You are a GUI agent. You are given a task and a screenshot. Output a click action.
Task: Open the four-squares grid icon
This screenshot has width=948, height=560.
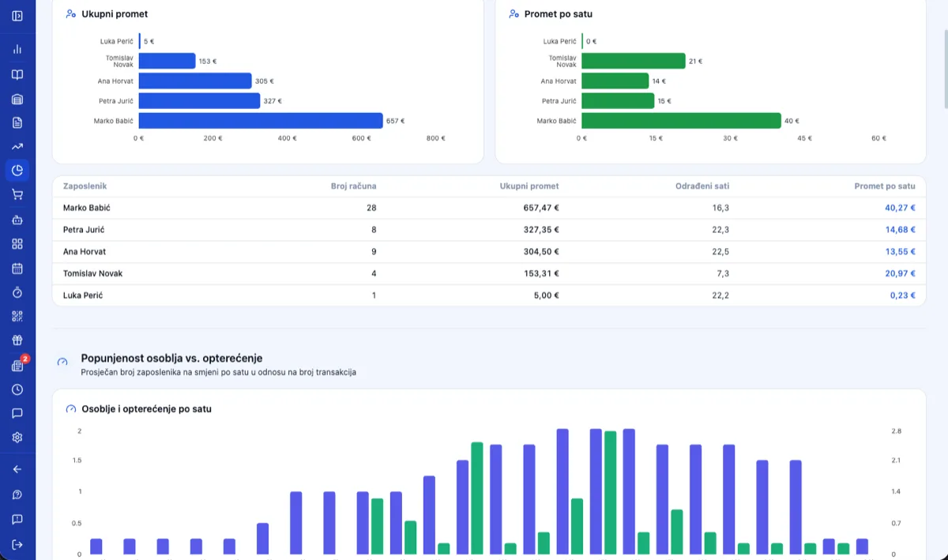point(17,244)
